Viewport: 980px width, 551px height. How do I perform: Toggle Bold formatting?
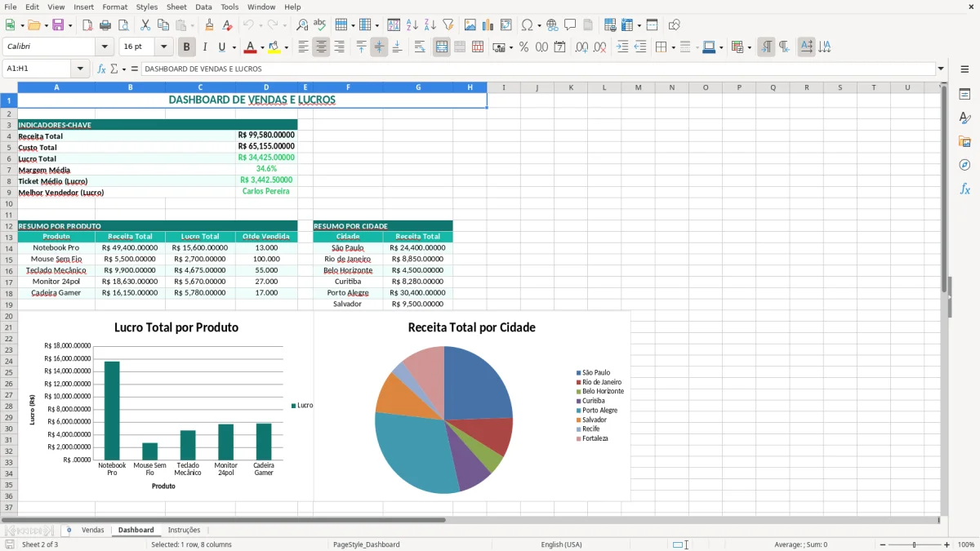pyautogui.click(x=186, y=47)
